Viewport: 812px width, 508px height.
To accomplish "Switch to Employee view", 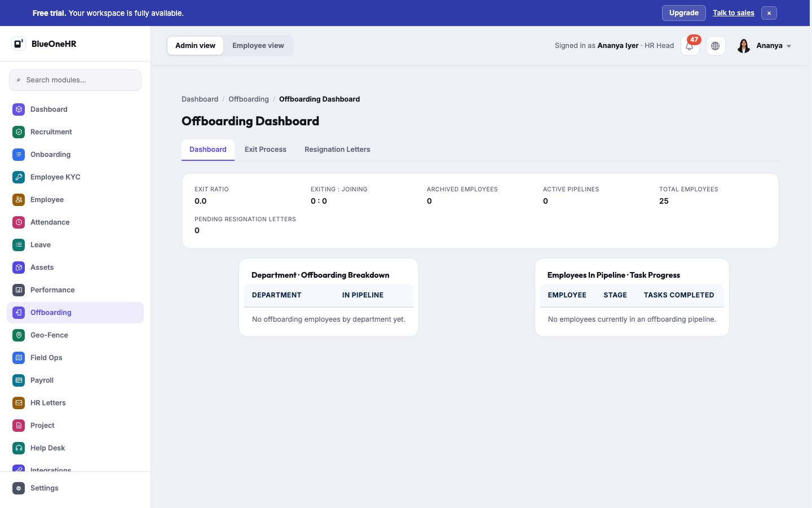I will [x=258, y=46].
